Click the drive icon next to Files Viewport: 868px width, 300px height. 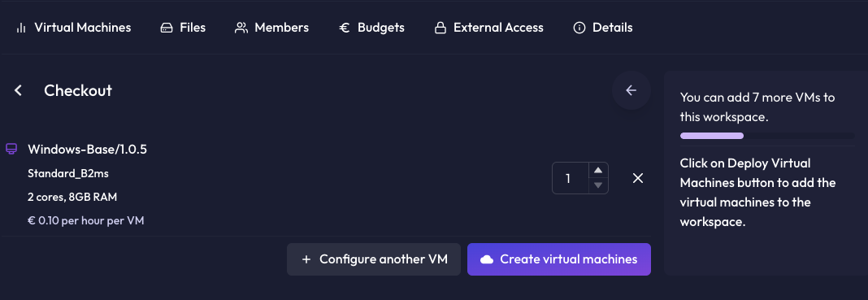click(x=167, y=28)
